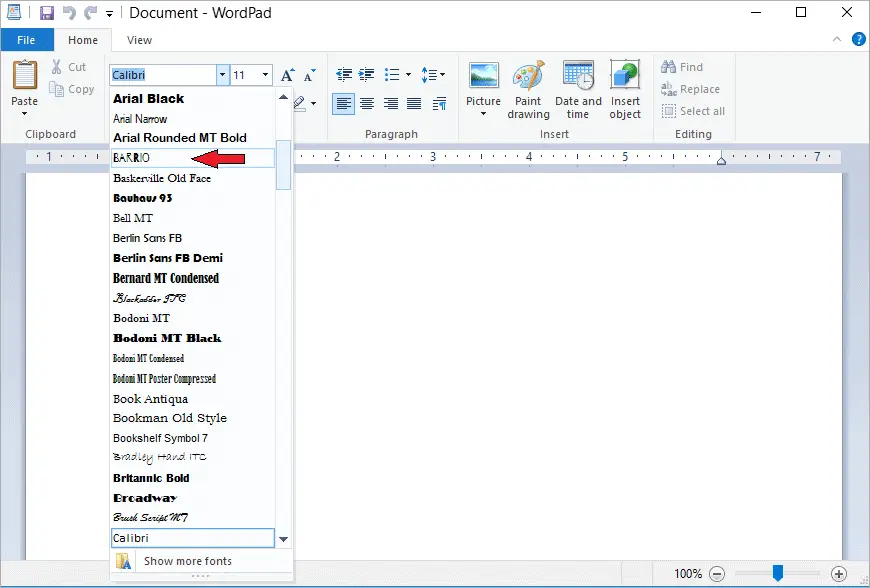870x588 pixels.
Task: Click Select all
Action: tap(693, 111)
